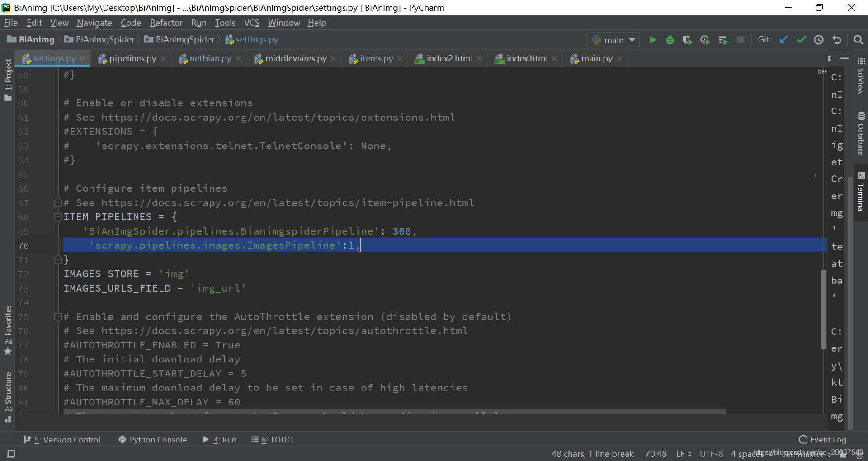Collapse AutoThrottle comment fold marker
This screenshot has height=461, width=868.
click(x=58, y=316)
